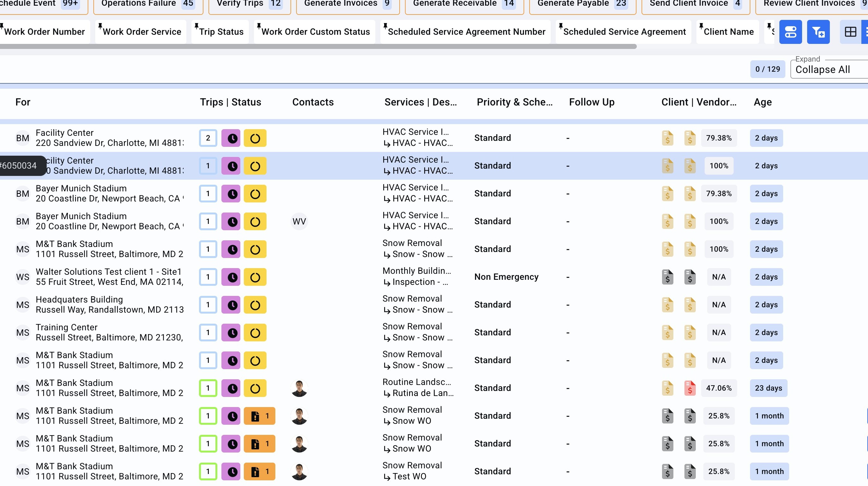Click the add filter funnel icon
Screen dimensions: 868x486
coord(818,32)
